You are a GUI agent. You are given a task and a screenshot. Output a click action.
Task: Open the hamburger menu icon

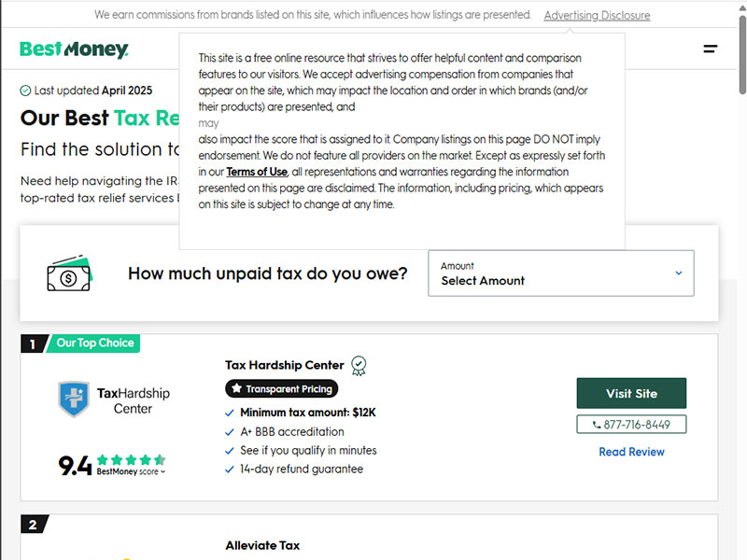coord(711,49)
